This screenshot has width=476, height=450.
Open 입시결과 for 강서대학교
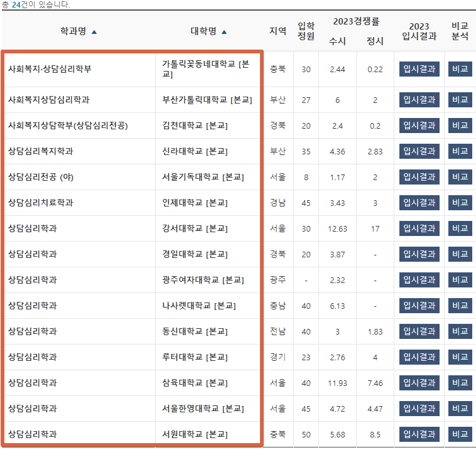[419, 228]
